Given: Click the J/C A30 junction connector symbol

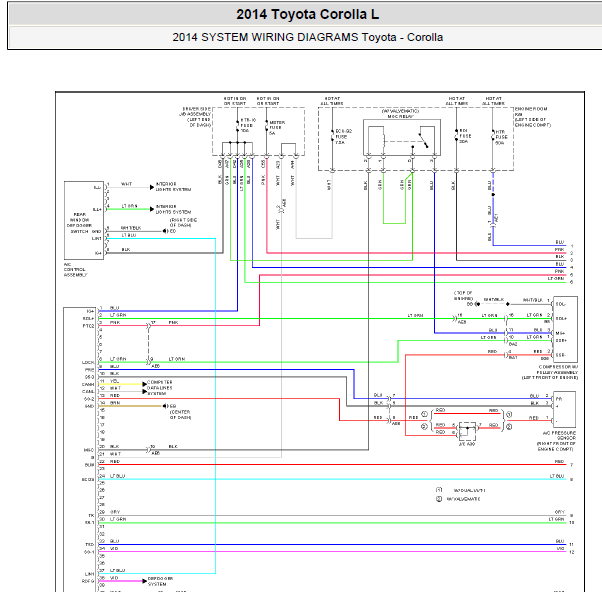Looking at the screenshot, I should (x=467, y=431).
